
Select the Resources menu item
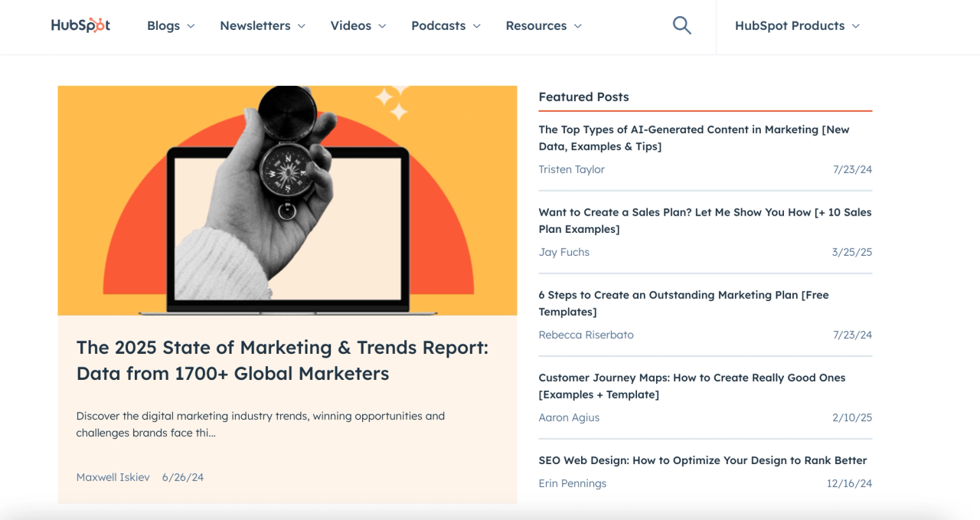click(536, 25)
